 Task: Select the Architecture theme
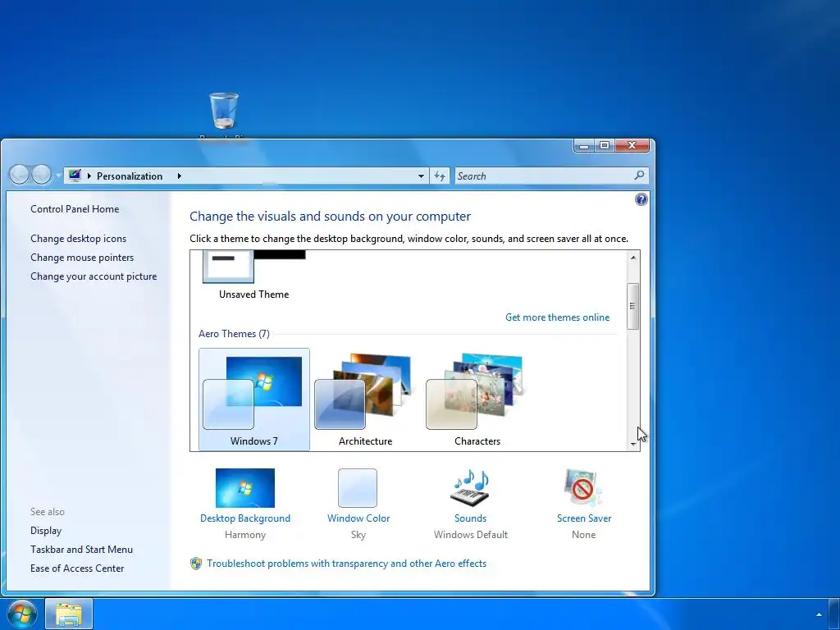tap(365, 399)
